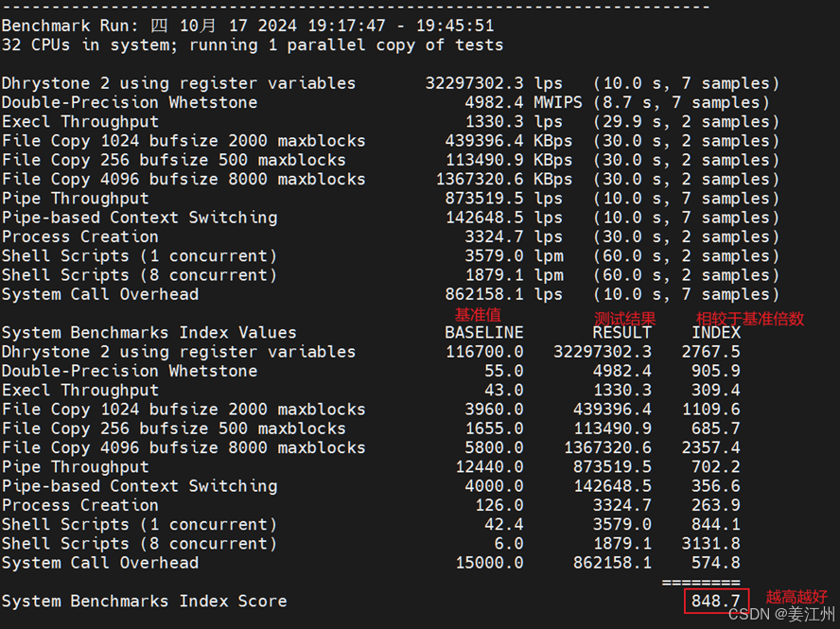Screen dimensions: 840x629
Task: Select the Benchmark Run date line
Action: (x=248, y=26)
